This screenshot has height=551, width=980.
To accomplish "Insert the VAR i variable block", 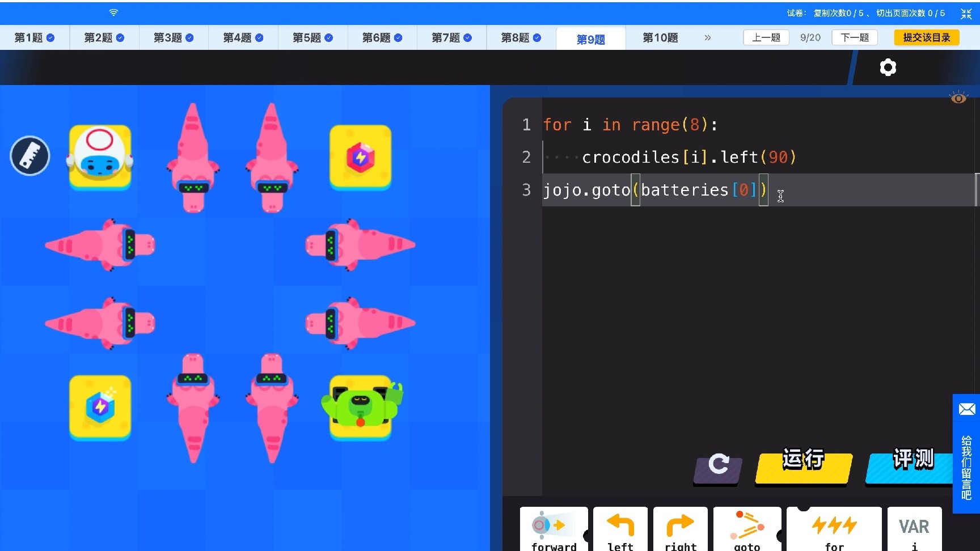I will (914, 529).
